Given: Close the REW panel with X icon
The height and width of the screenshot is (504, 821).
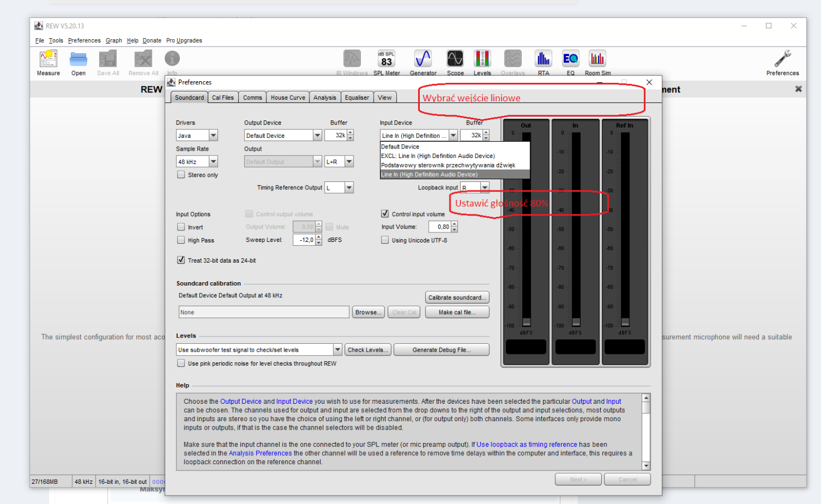Looking at the screenshot, I should click(798, 89).
